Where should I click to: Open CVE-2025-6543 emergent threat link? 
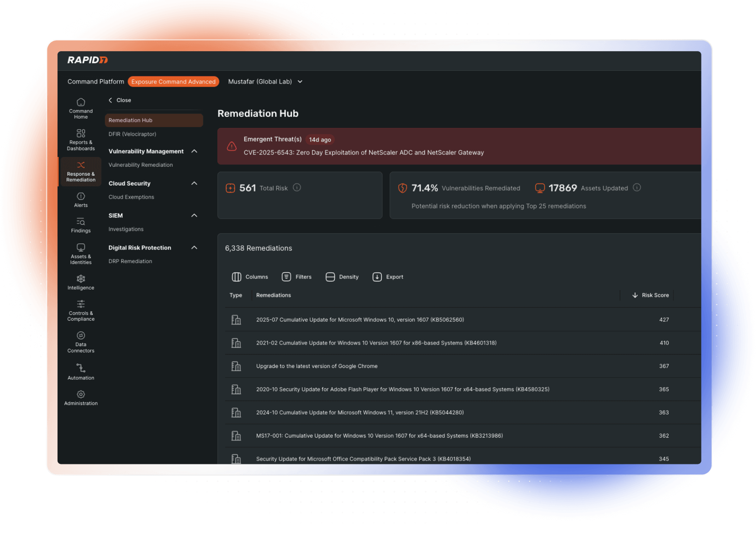pos(364,152)
